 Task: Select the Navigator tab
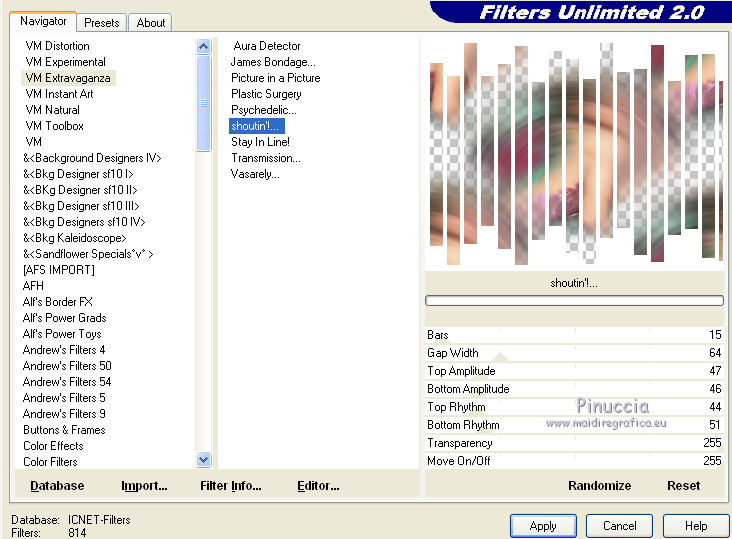(43, 21)
